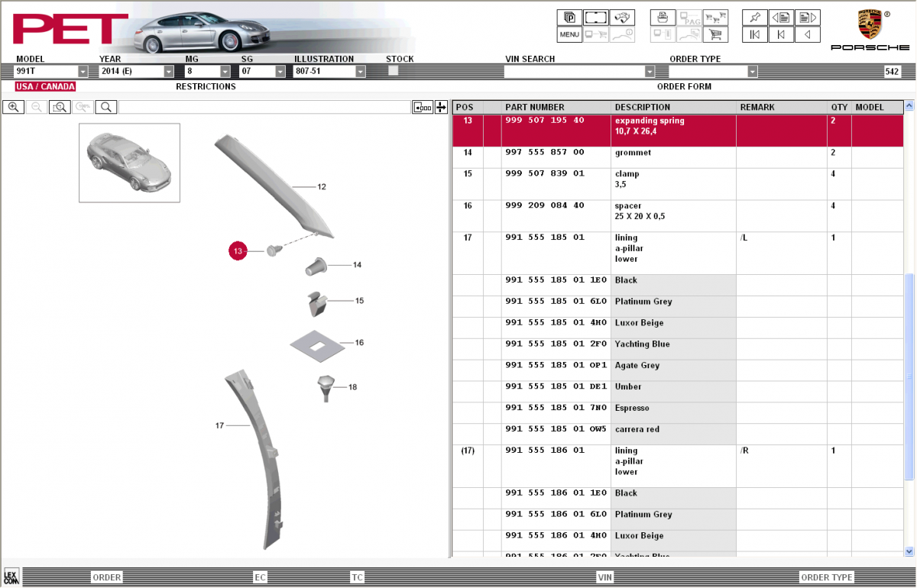This screenshot has height=588, width=917.
Task: Open the MODEL dropdown
Action: point(83,72)
